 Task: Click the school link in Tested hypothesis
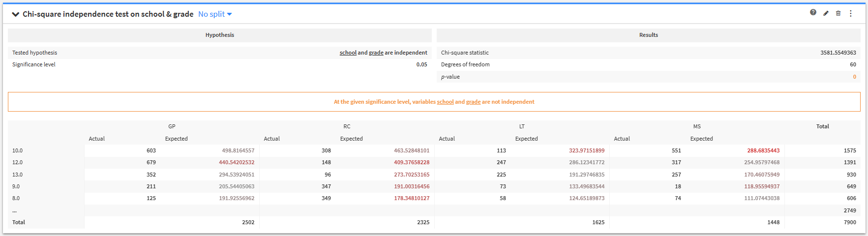(348, 53)
